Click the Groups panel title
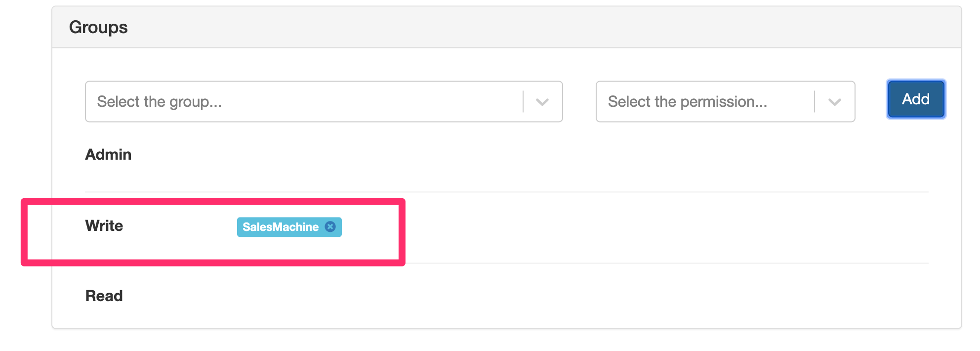The image size is (980, 351). coord(98,27)
